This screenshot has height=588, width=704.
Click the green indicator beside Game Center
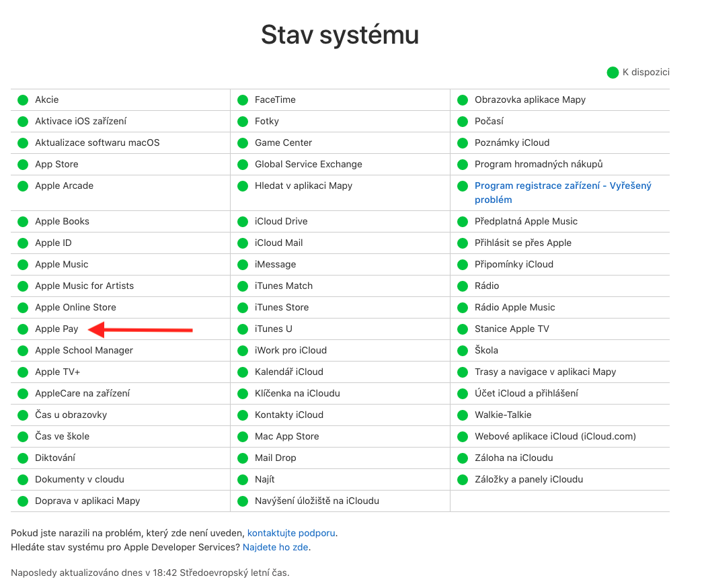(243, 143)
